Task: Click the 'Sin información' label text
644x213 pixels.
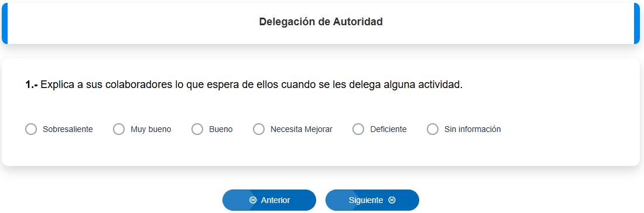Action: tap(472, 129)
